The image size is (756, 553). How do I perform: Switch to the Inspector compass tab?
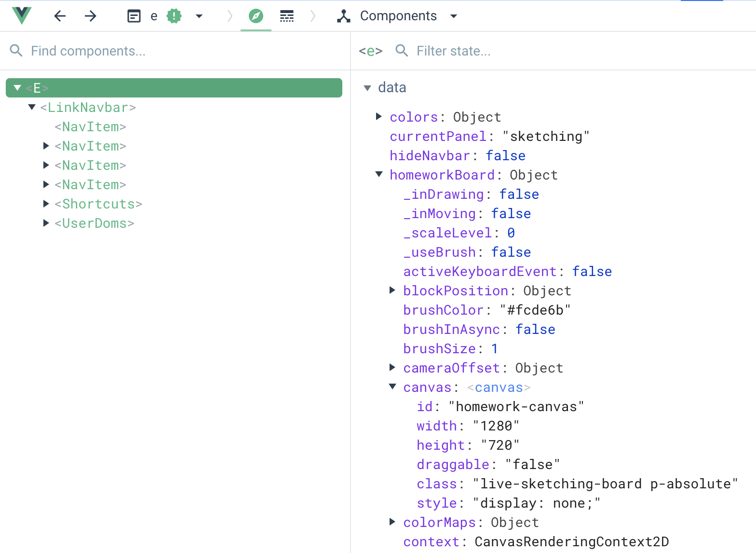tap(256, 16)
